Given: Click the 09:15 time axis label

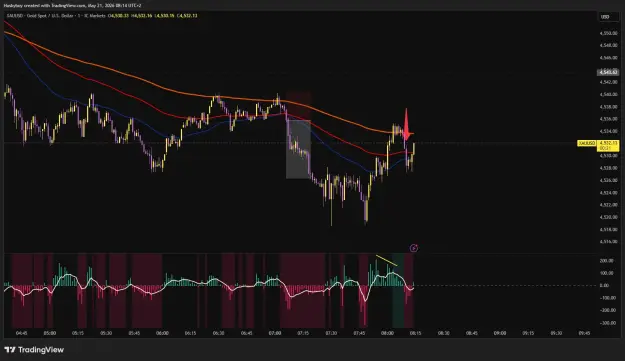Looking at the screenshot, I should coord(528,333).
